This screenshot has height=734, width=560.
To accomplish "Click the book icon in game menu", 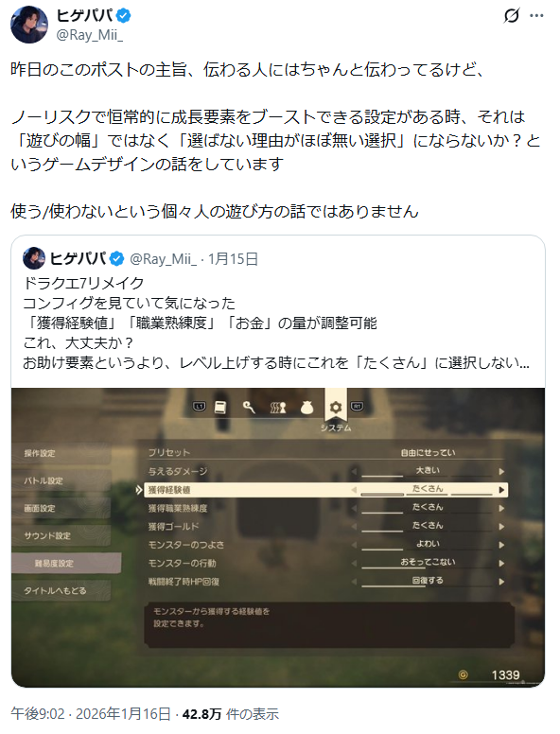I will tap(220, 408).
